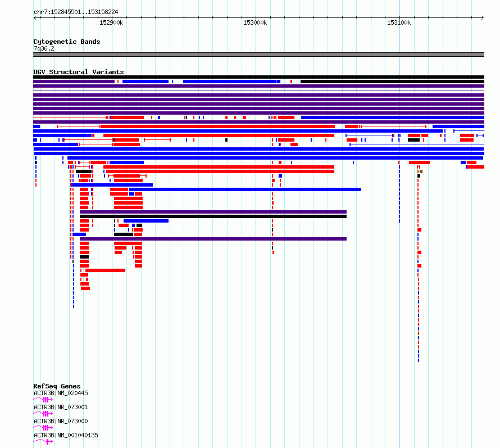Select the RefSeq Genes track title

coord(57,386)
